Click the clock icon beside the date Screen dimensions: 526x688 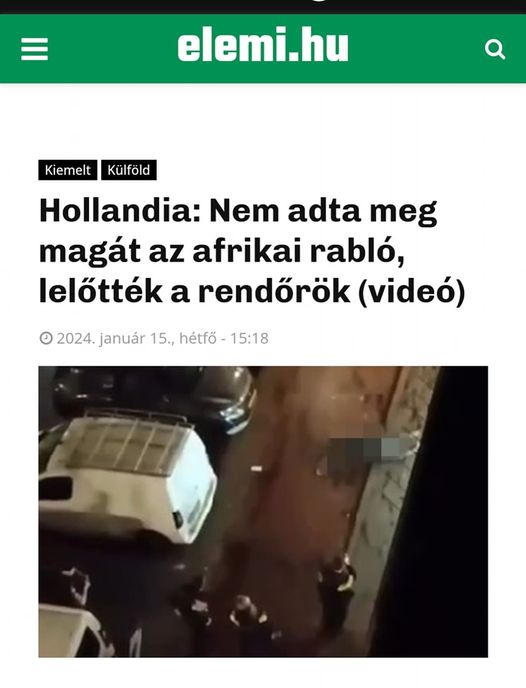tap(46, 338)
